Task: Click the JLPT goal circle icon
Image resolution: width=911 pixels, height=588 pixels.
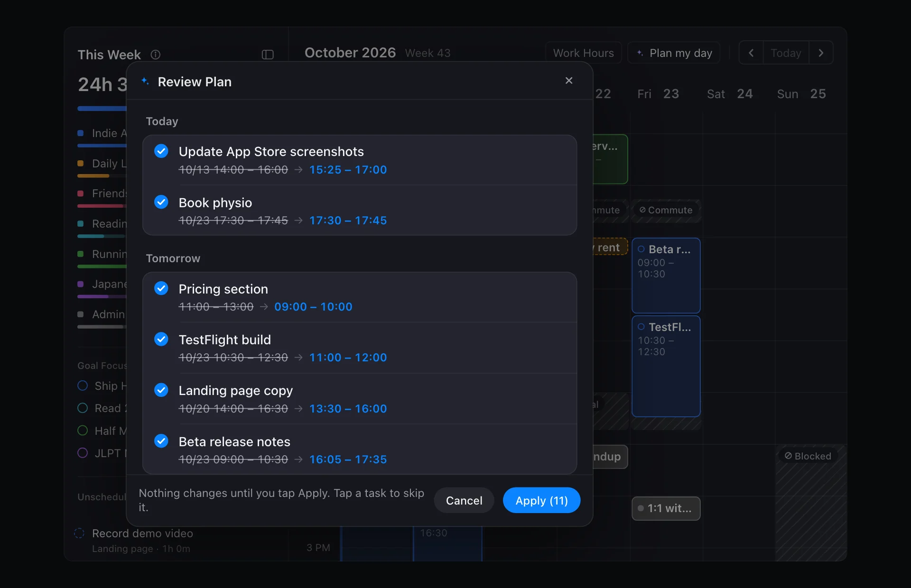Action: coord(83,453)
